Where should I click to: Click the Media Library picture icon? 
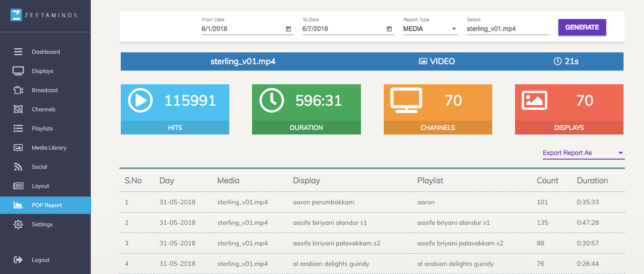pyautogui.click(x=18, y=148)
